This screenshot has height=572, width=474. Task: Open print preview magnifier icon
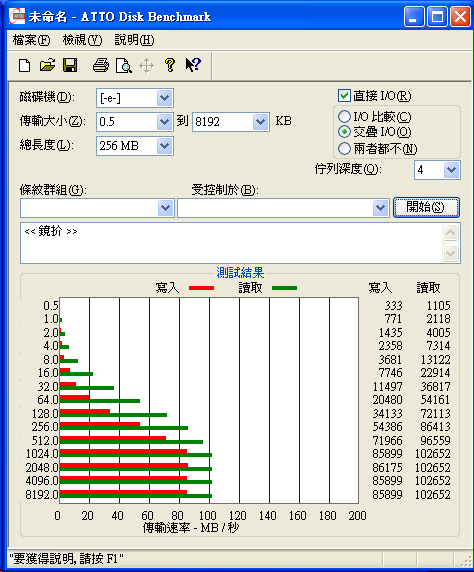click(x=124, y=66)
